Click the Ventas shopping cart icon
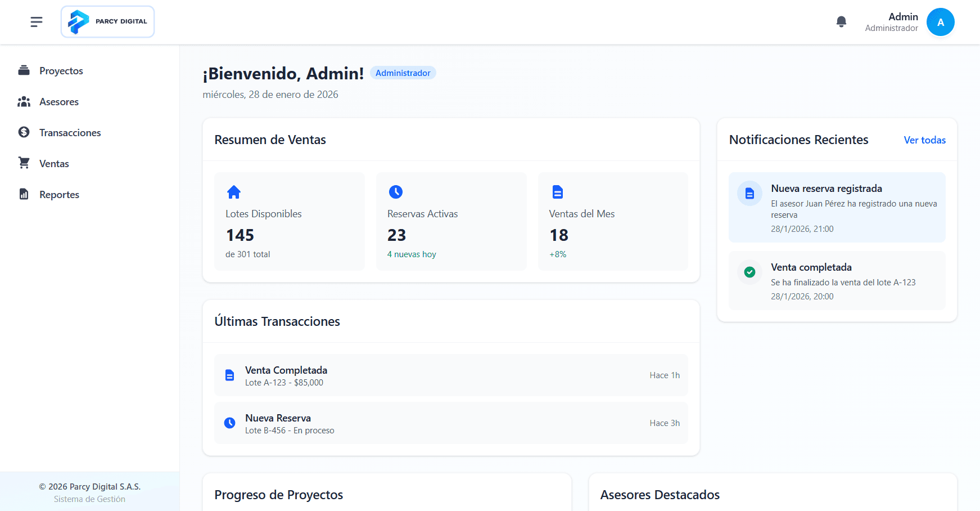The width and height of the screenshot is (980, 511). 24,163
